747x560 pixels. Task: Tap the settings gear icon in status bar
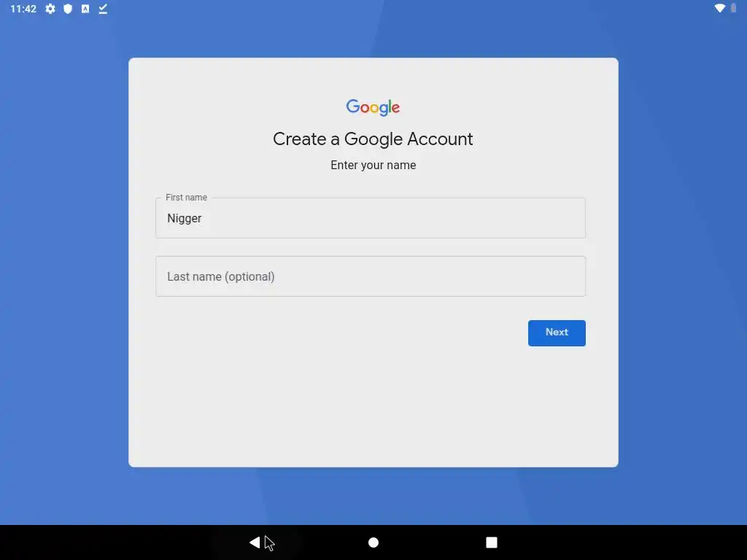point(50,9)
